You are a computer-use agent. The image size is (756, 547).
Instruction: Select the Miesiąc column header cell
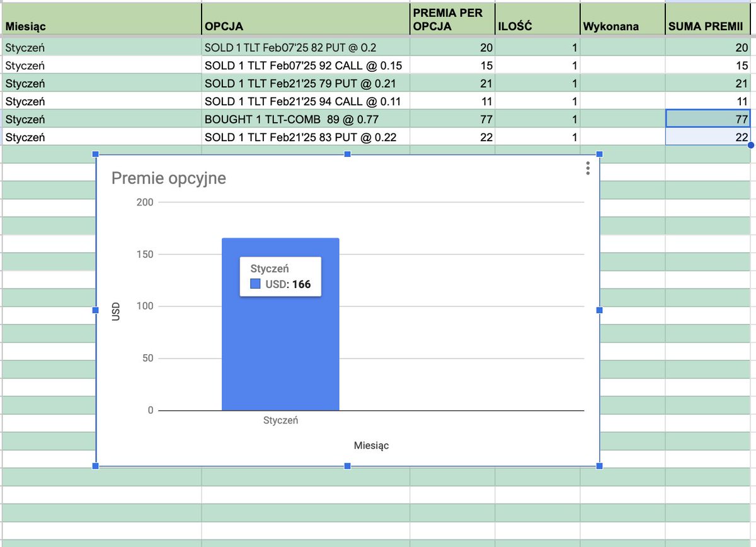point(101,19)
